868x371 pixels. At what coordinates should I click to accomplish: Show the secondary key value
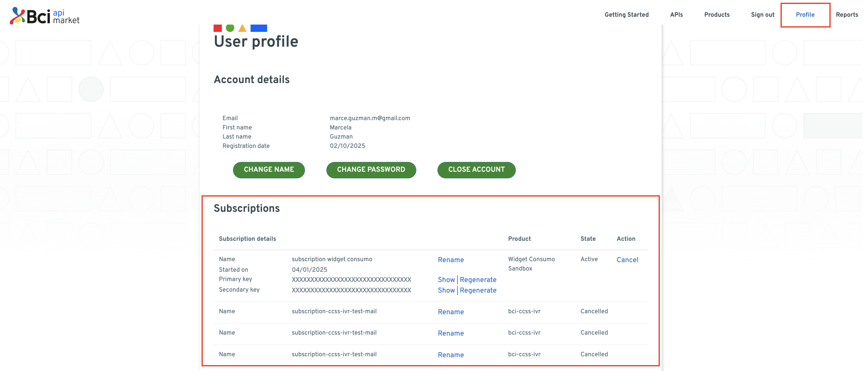pyautogui.click(x=446, y=290)
